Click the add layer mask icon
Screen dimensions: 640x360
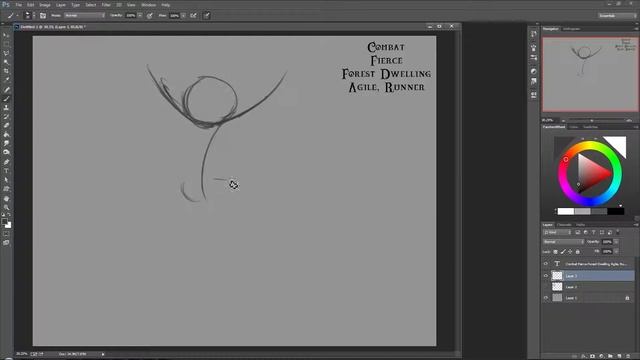click(592, 356)
